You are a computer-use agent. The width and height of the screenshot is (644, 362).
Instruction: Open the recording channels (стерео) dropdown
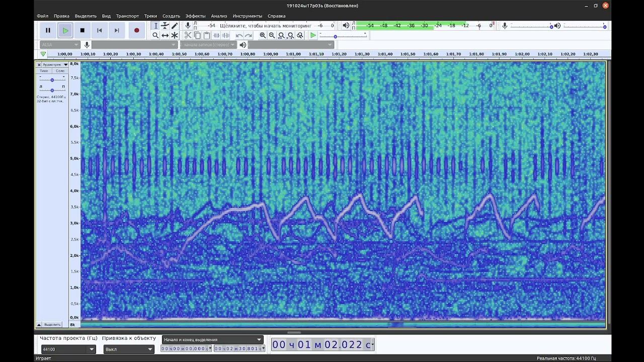coord(208,45)
